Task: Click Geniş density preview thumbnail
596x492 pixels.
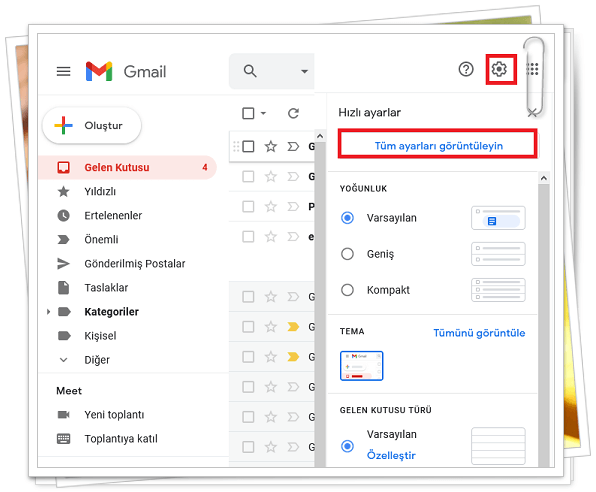Action: pyautogui.click(x=498, y=254)
